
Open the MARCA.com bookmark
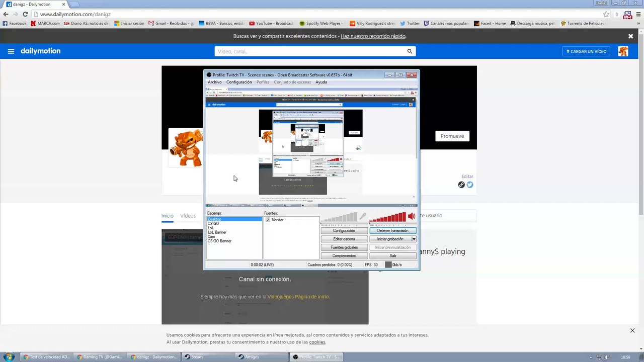point(45,23)
